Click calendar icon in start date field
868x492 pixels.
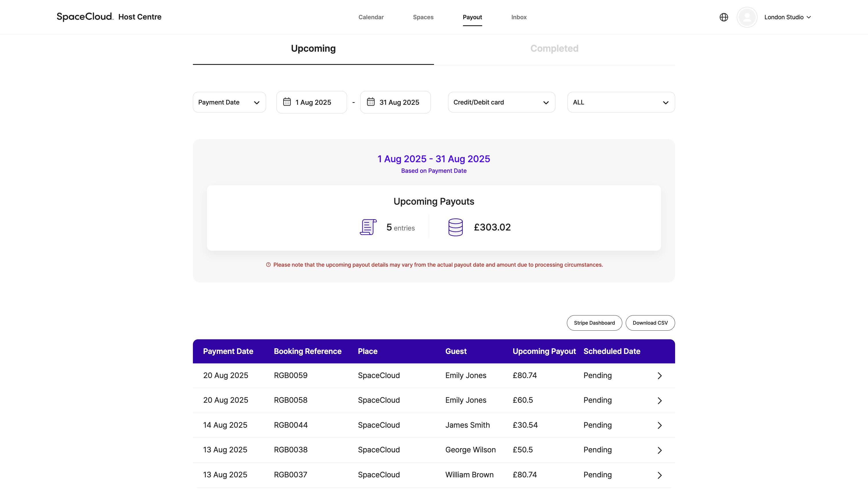click(x=287, y=102)
